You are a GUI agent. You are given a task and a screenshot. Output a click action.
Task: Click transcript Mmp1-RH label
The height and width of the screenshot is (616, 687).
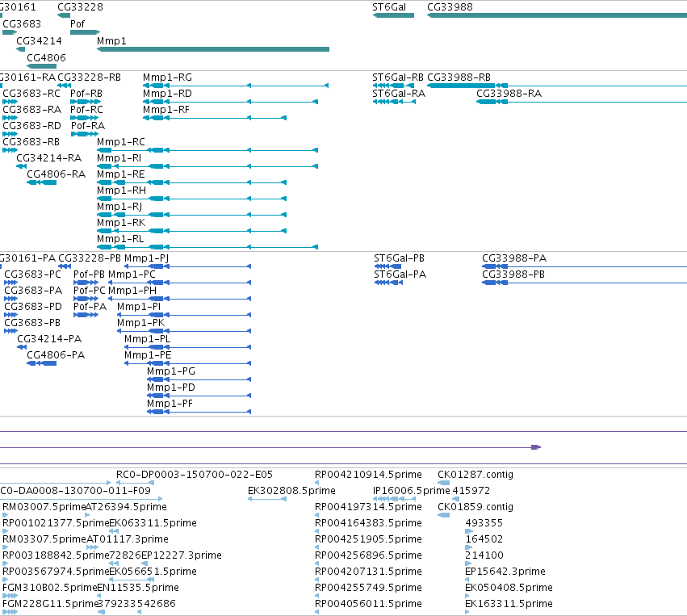[x=121, y=191]
